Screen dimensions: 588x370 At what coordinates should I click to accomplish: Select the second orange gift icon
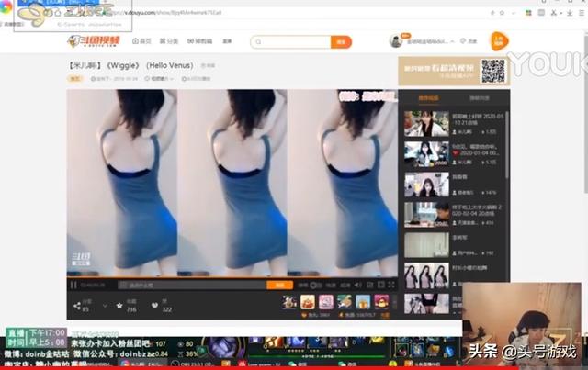point(308,302)
